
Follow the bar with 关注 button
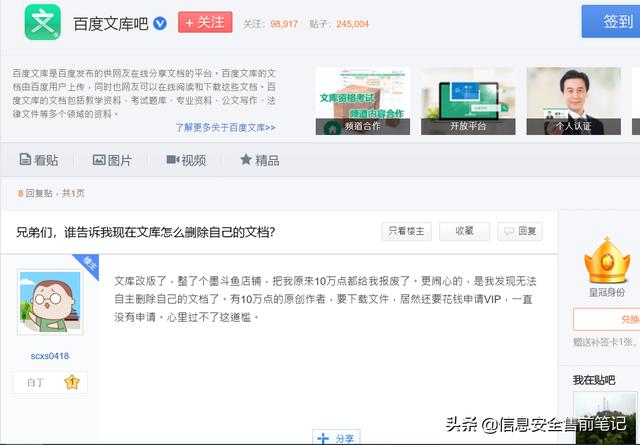(x=205, y=22)
